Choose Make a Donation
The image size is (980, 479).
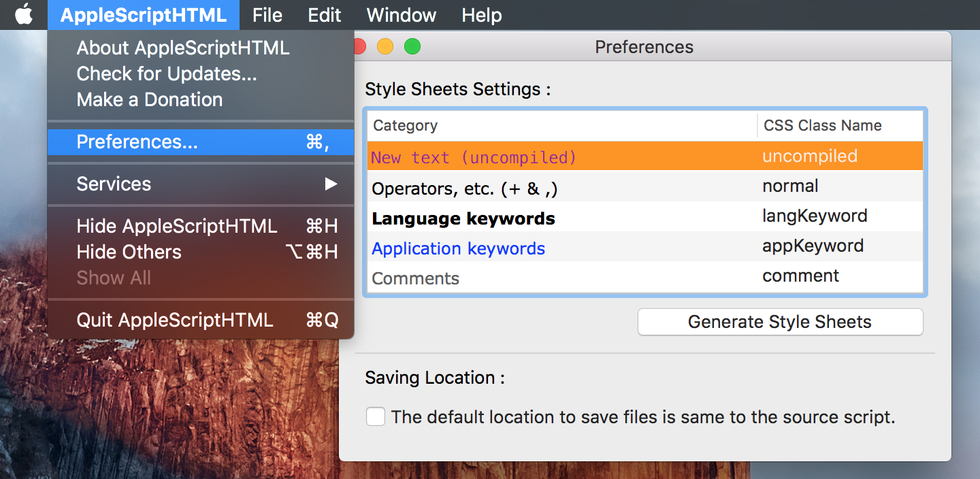(201, 99)
